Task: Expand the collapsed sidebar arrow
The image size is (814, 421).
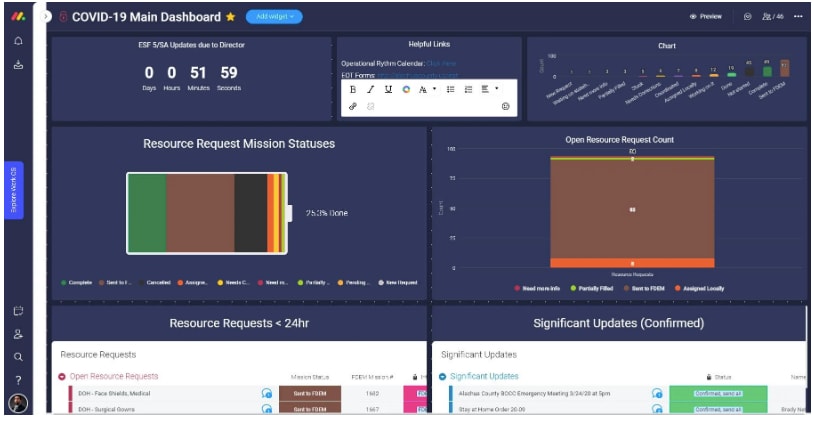Action: tap(46, 17)
